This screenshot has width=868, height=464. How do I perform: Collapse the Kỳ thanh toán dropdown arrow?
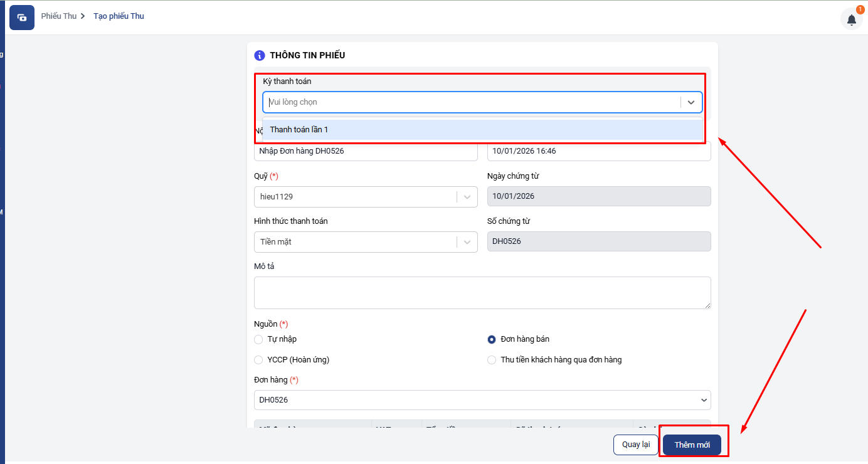pyautogui.click(x=691, y=102)
